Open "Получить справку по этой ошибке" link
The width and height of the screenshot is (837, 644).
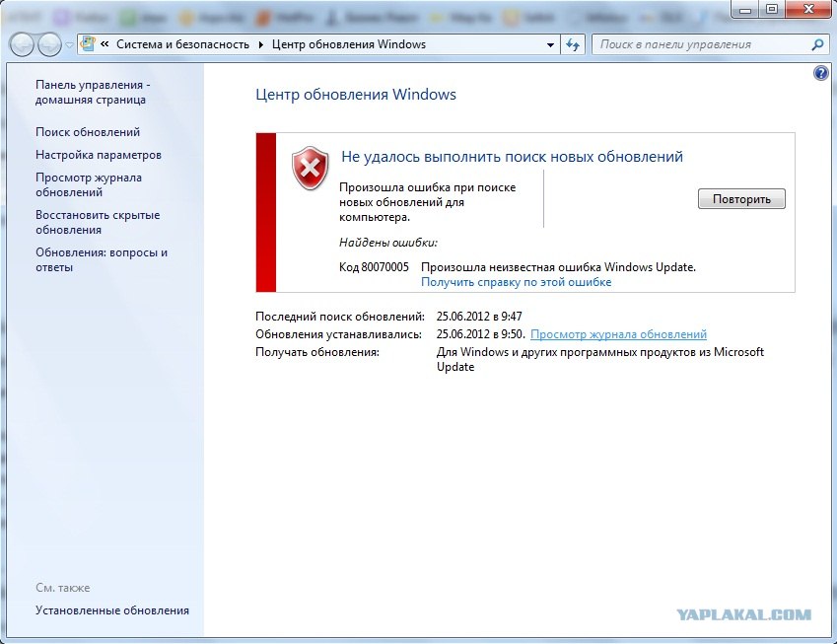[x=517, y=282]
